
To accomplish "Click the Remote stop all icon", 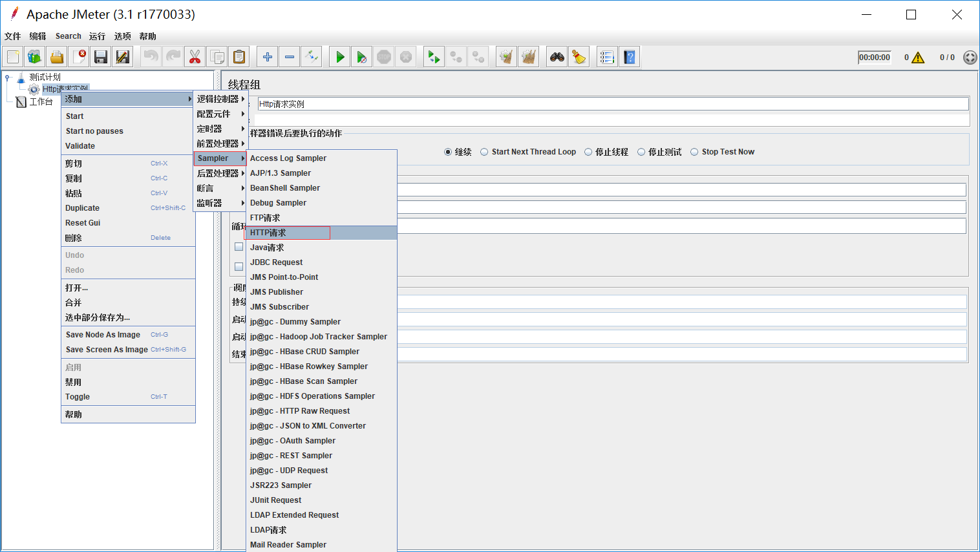I will (x=456, y=57).
